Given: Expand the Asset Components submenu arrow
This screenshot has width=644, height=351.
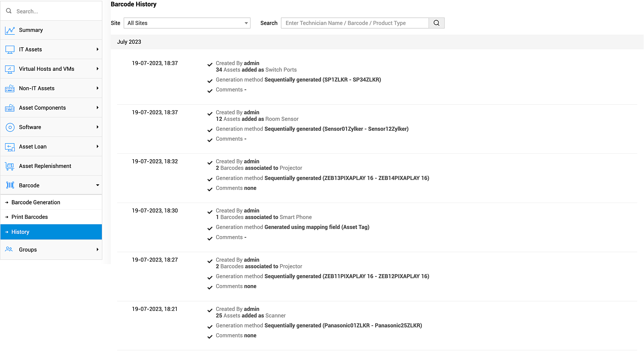Looking at the screenshot, I should click(x=97, y=108).
